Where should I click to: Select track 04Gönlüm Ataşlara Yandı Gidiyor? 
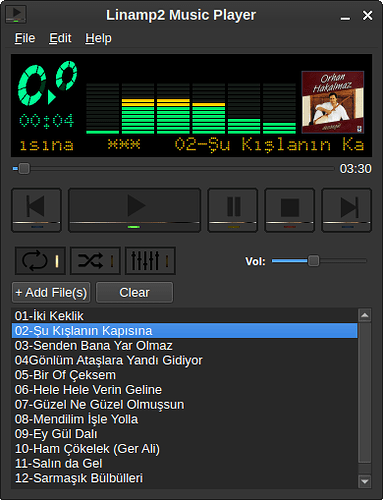pyautogui.click(x=185, y=360)
